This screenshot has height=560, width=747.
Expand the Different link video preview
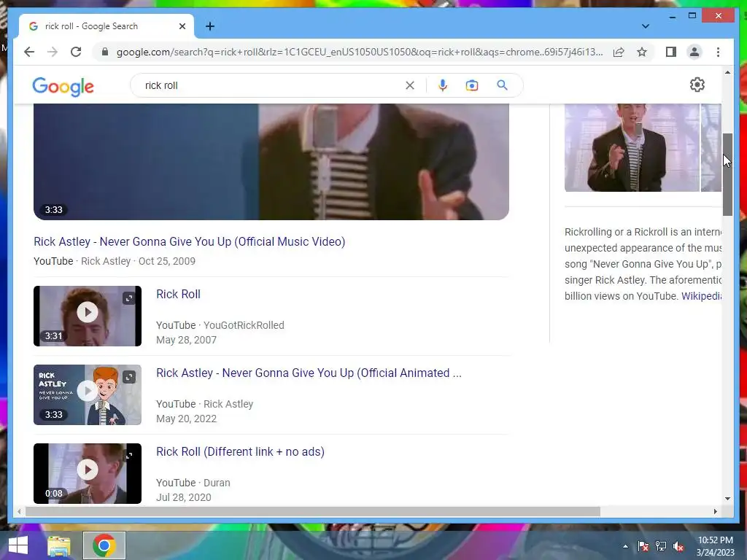coord(129,456)
